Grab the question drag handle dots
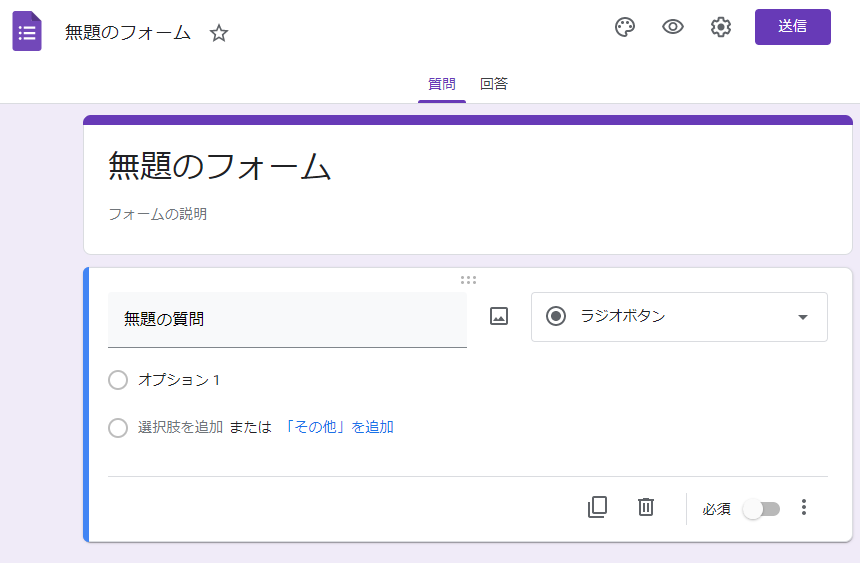Viewport: 860px width, 563px height. [468, 280]
